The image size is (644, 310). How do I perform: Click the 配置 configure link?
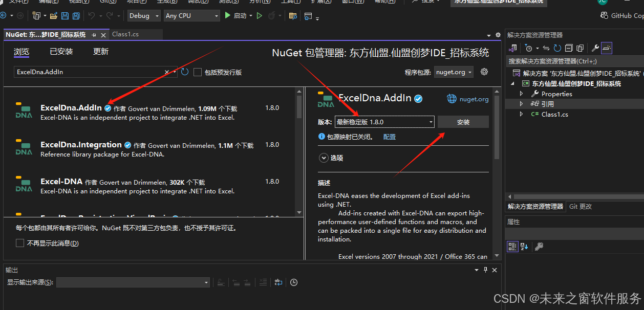click(x=390, y=137)
